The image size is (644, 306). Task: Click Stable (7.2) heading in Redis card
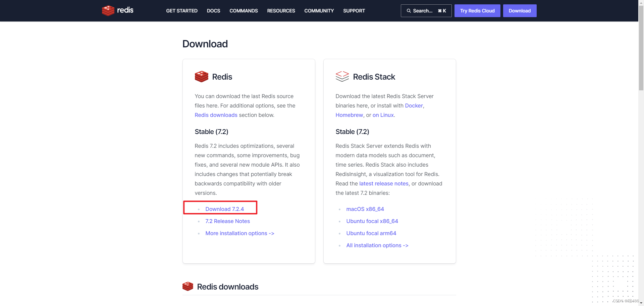(x=211, y=132)
